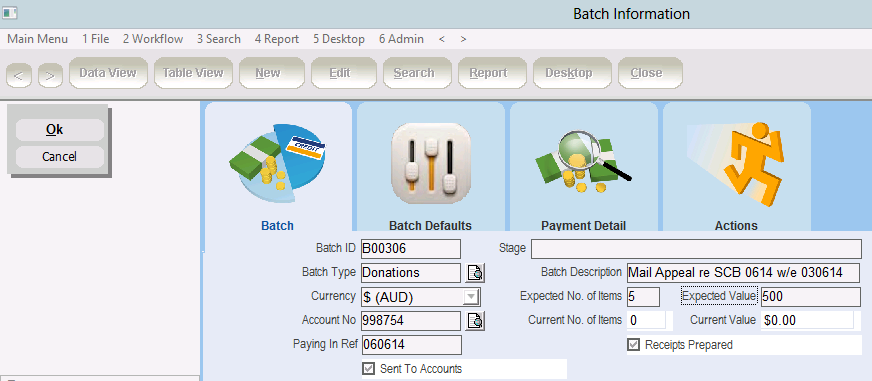Click the application icon in title bar
Image resolution: width=872 pixels, height=381 pixels.
coord(9,12)
